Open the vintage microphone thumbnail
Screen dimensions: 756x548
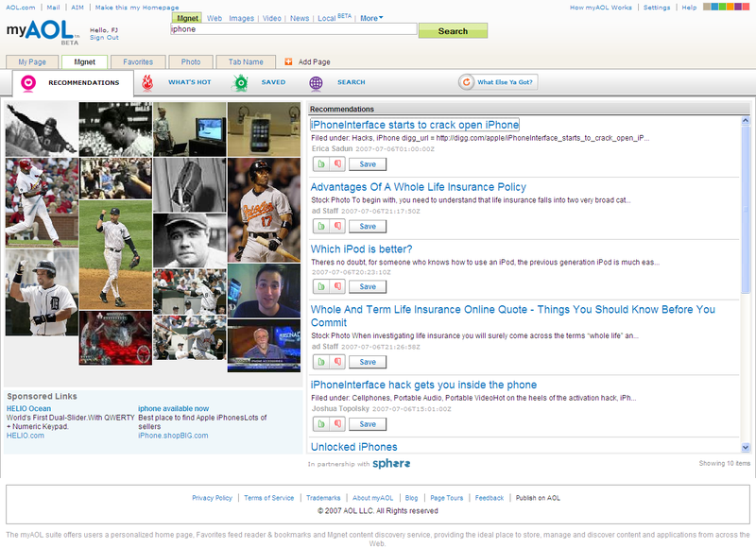[x=190, y=185]
